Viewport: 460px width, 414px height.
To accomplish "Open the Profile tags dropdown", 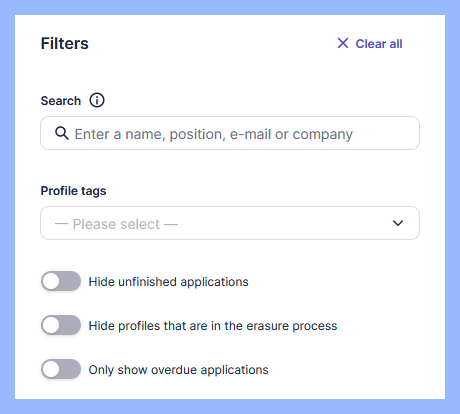I will [x=230, y=223].
